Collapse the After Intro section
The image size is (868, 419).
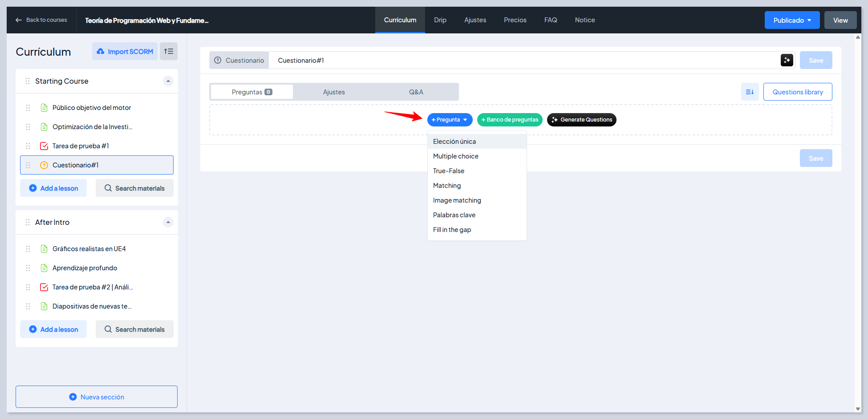[x=168, y=222]
